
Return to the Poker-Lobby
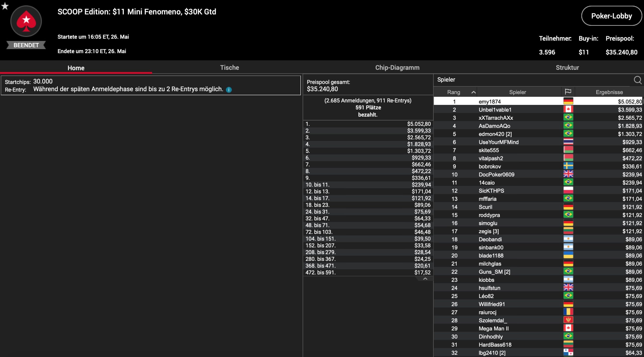point(611,16)
